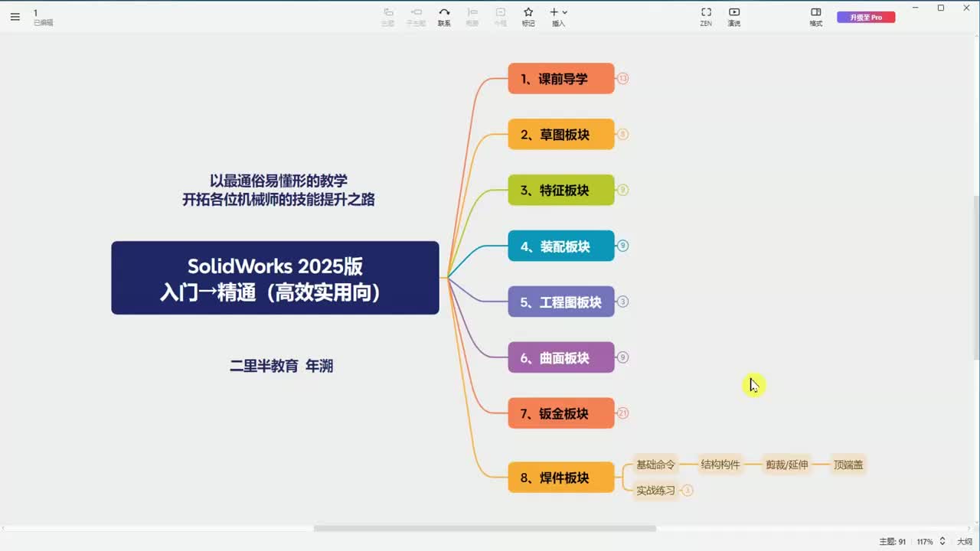Expand 课前导学 via its 13 badge
Viewport: 980px width, 551px height.
623,78
